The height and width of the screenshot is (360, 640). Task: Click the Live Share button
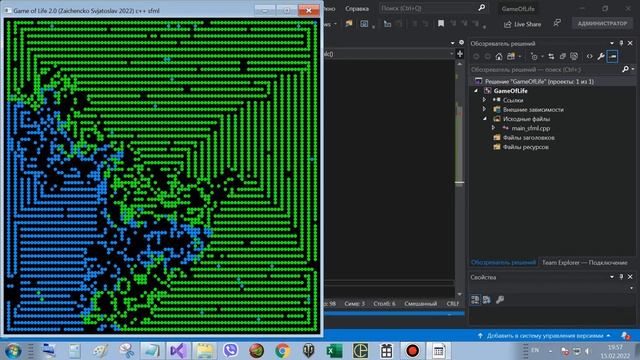click(522, 24)
